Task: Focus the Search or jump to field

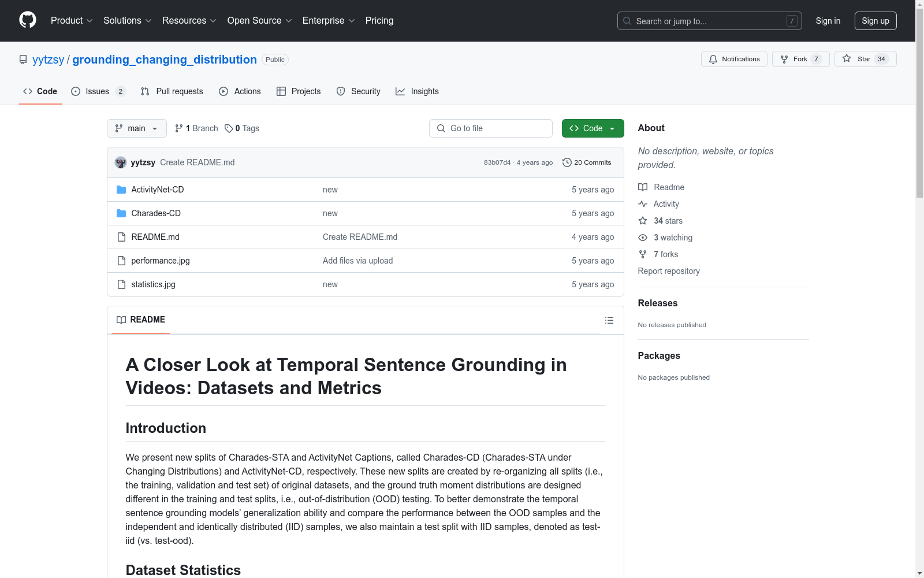Action: pos(710,21)
